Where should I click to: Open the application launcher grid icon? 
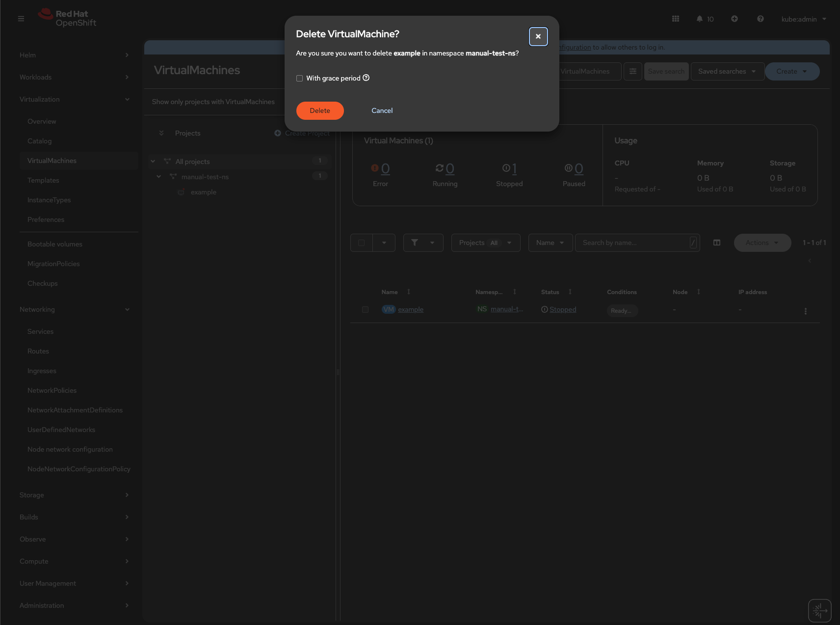pyautogui.click(x=676, y=19)
